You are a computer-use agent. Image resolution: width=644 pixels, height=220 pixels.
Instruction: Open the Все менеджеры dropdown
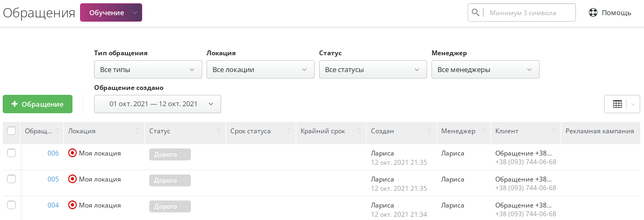click(485, 69)
